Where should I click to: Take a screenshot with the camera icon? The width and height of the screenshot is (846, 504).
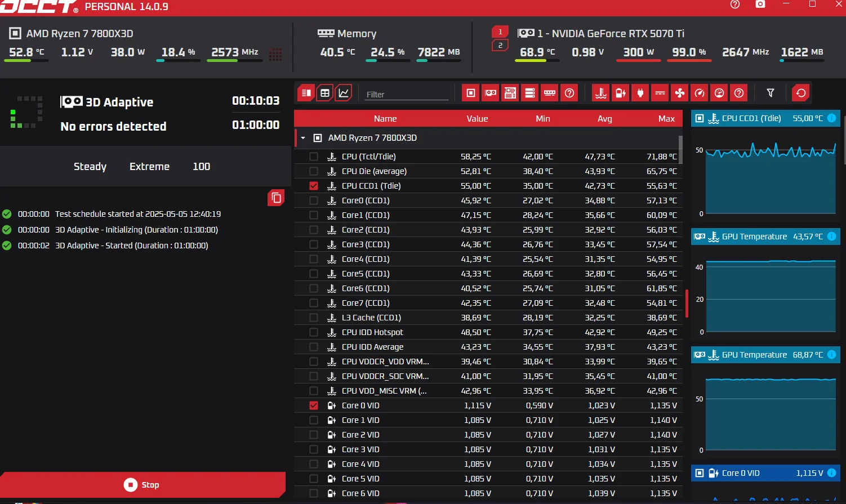point(760,4)
